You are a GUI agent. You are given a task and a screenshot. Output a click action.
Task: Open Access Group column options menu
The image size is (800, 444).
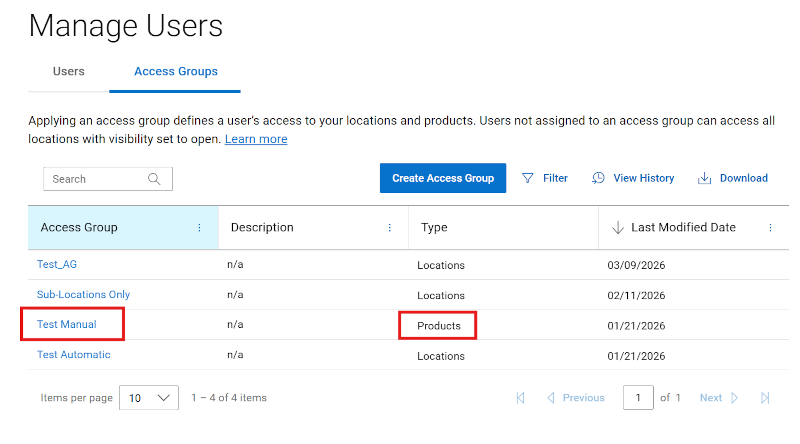pos(199,228)
